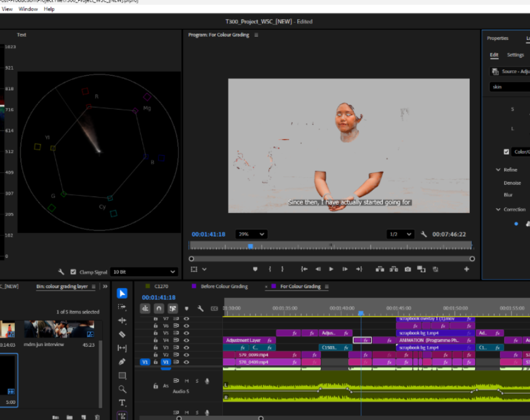Open Timeline Display Settings wrench icon
This screenshot has width=530, height=420.
click(200, 309)
